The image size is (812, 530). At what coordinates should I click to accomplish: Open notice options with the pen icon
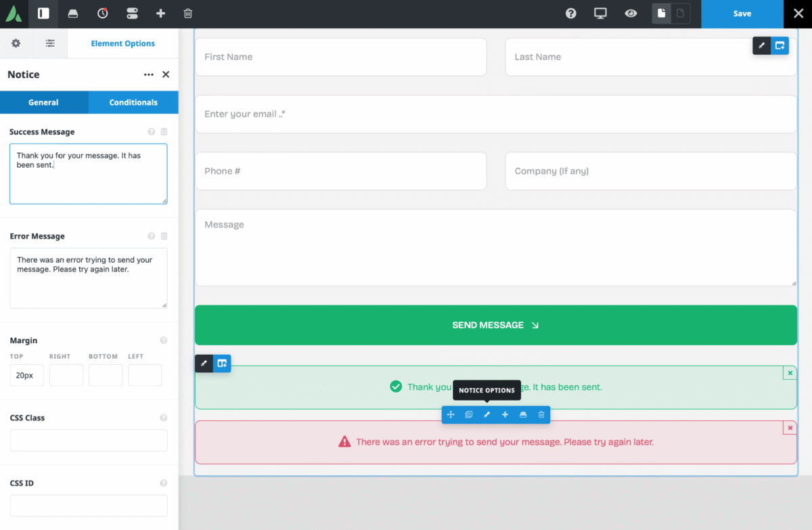pos(487,414)
